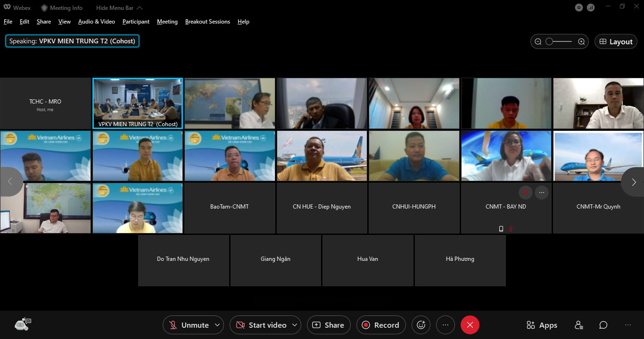This screenshot has height=339, width=644.
Task: Select the CNMT-Mr Quynh participant tile
Action: click(x=598, y=208)
